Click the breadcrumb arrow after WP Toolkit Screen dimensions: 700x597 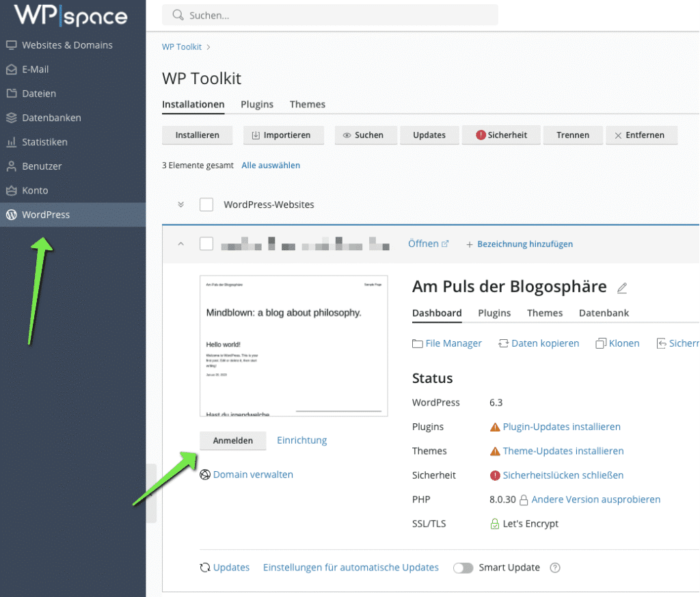[x=208, y=47]
